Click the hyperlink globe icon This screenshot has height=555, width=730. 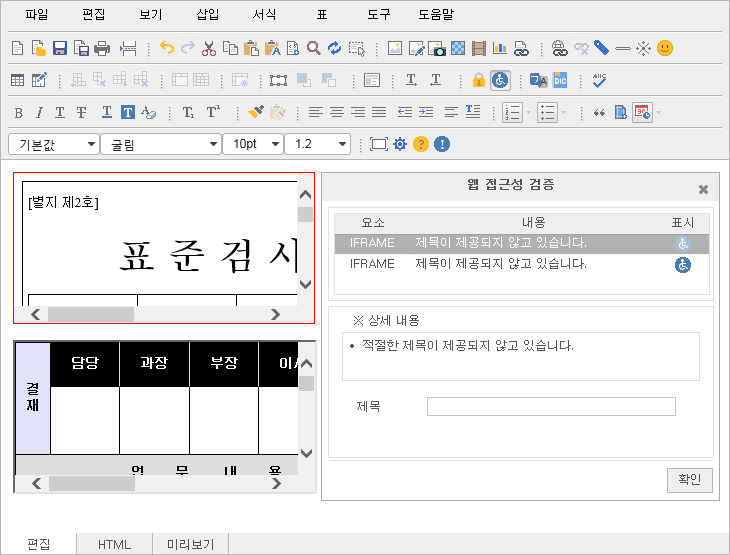pyautogui.click(x=560, y=48)
